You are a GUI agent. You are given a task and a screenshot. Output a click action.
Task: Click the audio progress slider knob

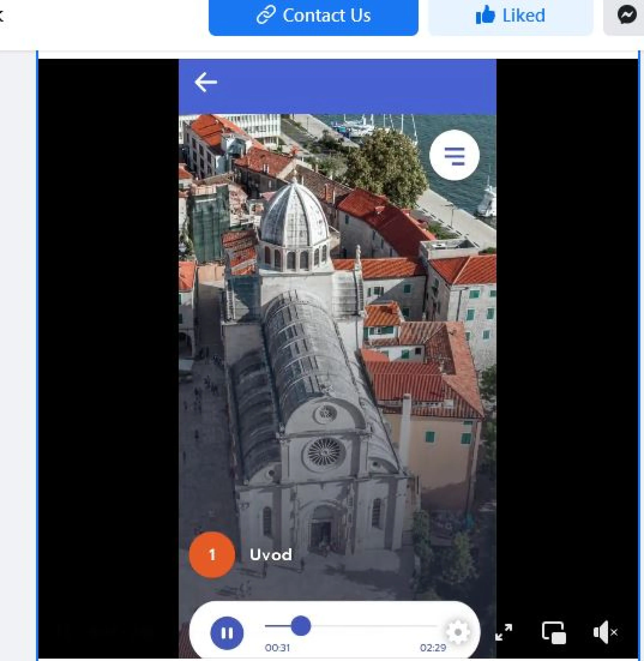301,625
